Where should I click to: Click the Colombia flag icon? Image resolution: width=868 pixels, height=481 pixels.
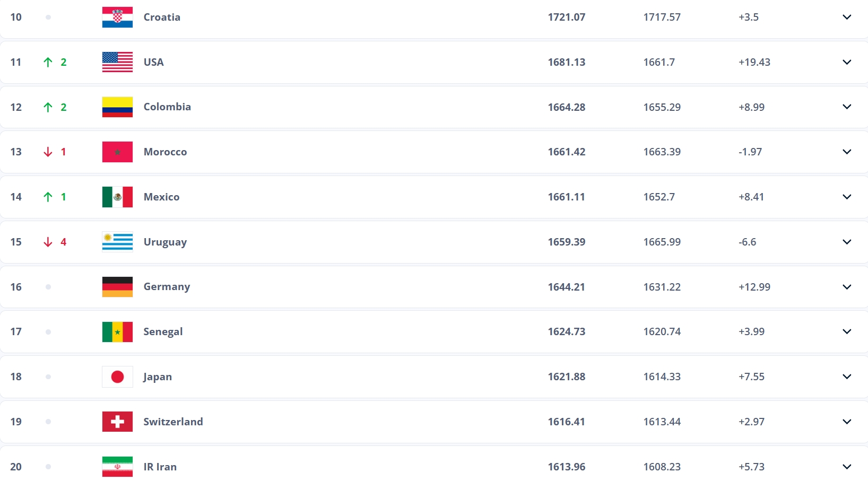(117, 107)
